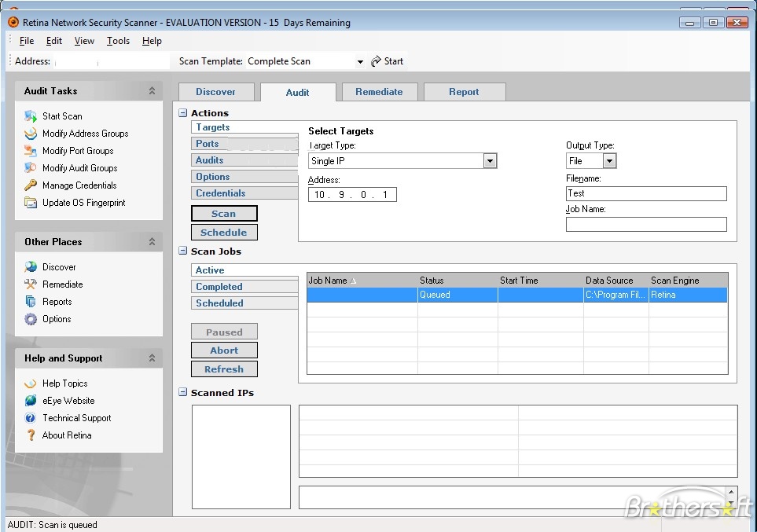The height and width of the screenshot is (532, 757).
Task: Click the Status column header
Action: tap(458, 281)
